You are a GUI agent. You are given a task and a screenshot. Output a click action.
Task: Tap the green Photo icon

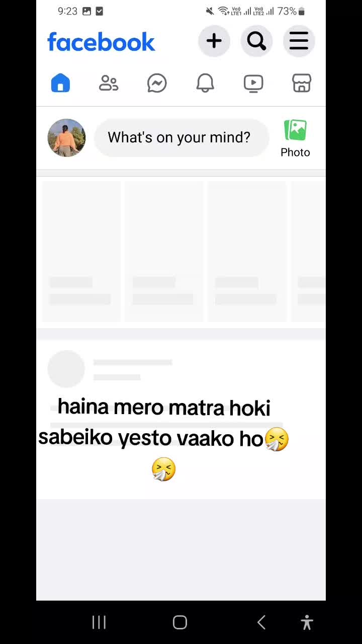point(295,130)
